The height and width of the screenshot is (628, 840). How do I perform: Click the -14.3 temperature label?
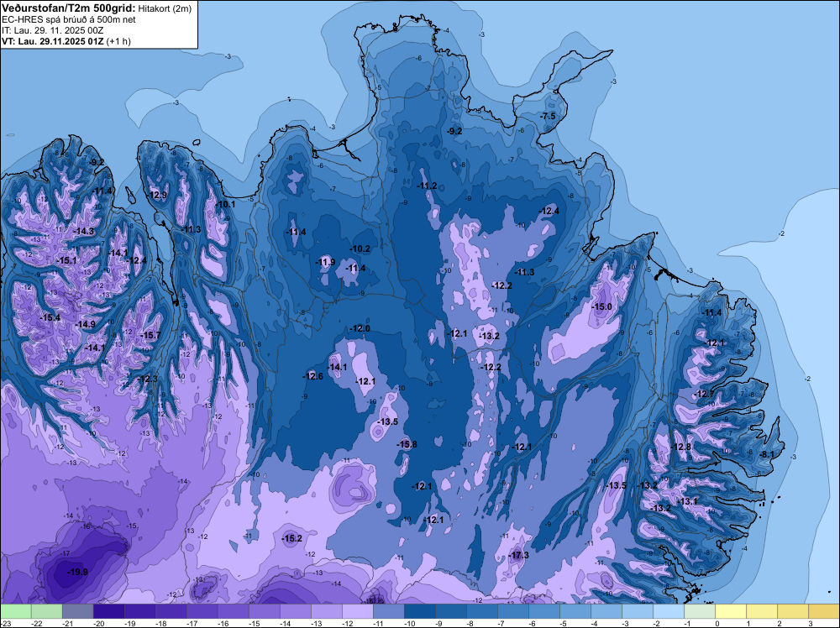(x=83, y=231)
